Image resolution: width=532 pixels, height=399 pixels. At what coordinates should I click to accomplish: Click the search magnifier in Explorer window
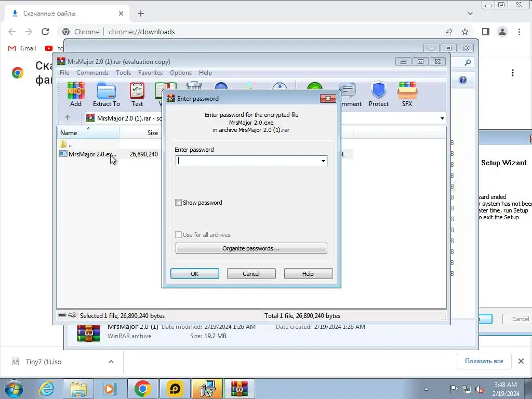click(468, 62)
